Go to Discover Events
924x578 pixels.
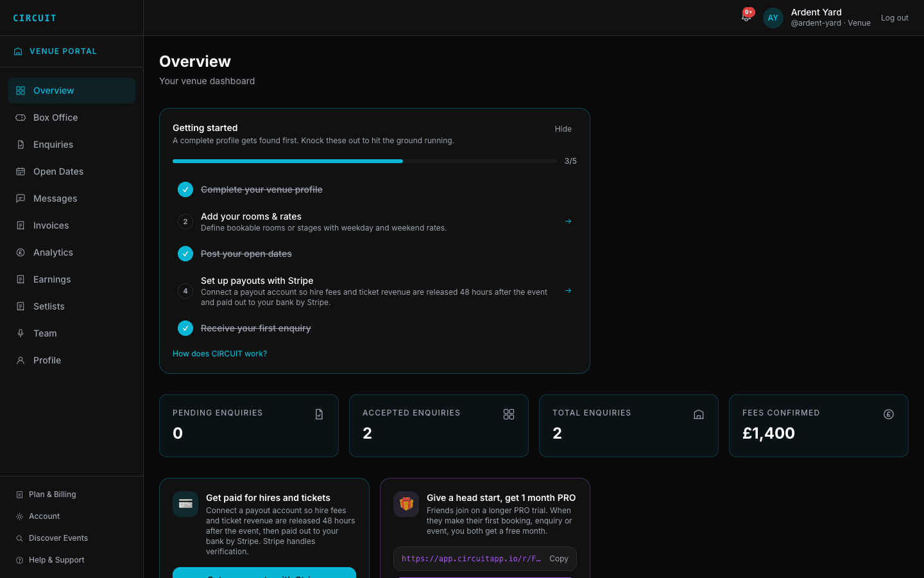coord(71,538)
